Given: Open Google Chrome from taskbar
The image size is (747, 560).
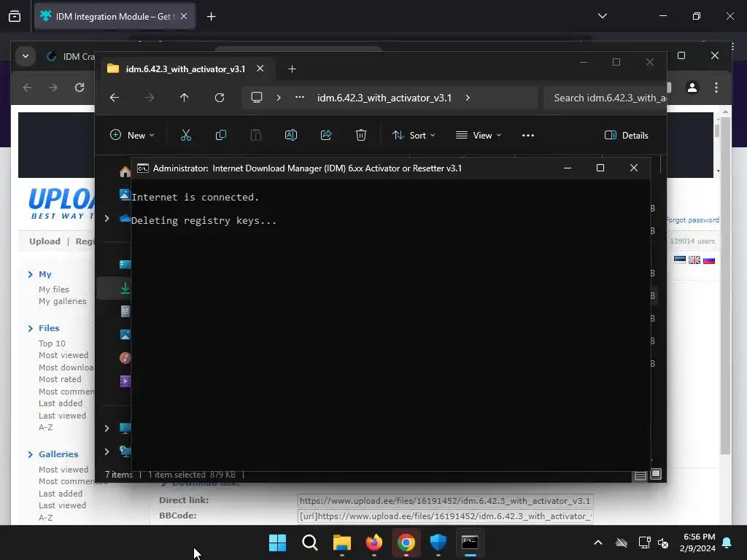Looking at the screenshot, I should click(x=406, y=542).
